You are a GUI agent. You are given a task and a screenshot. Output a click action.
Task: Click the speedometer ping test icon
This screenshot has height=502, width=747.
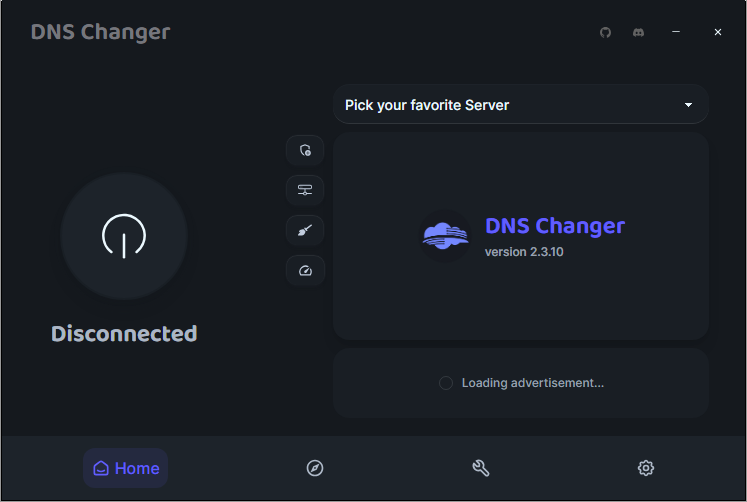pyautogui.click(x=305, y=271)
